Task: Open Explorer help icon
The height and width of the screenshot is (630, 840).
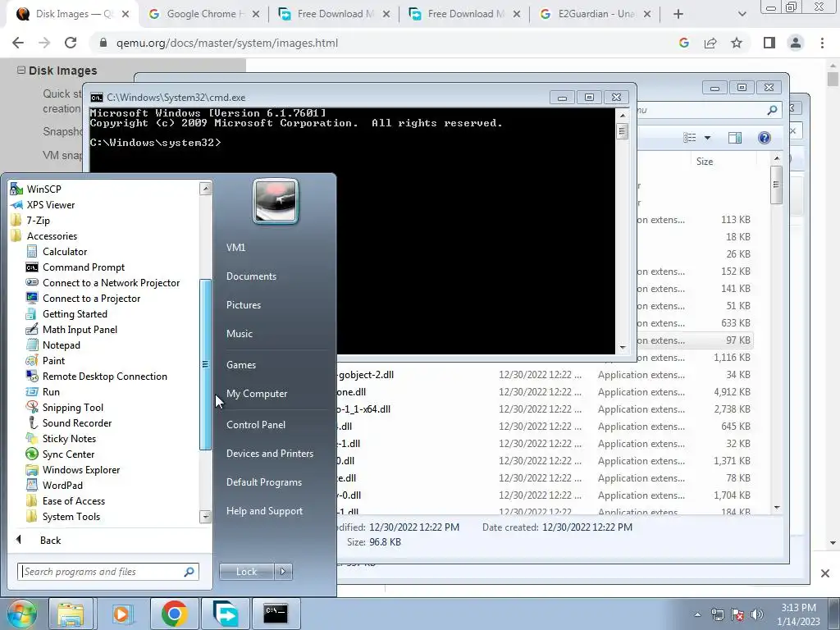Action: pyautogui.click(x=765, y=138)
